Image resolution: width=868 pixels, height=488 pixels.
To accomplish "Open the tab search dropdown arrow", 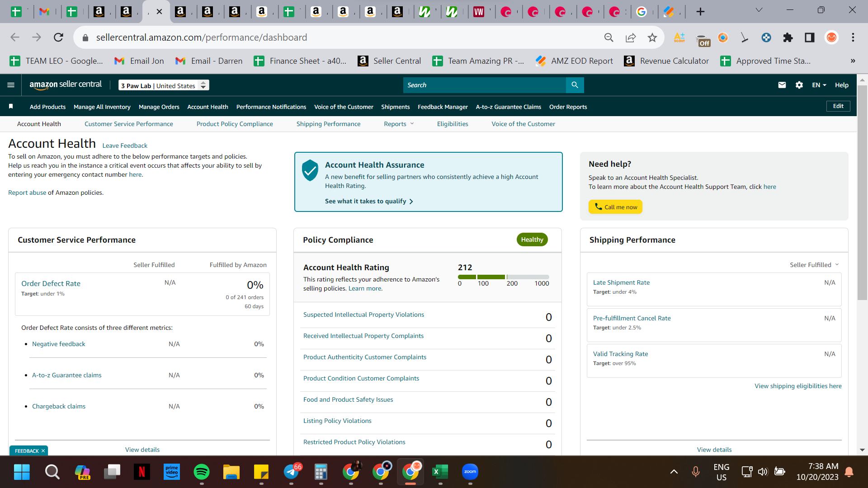I will (759, 10).
